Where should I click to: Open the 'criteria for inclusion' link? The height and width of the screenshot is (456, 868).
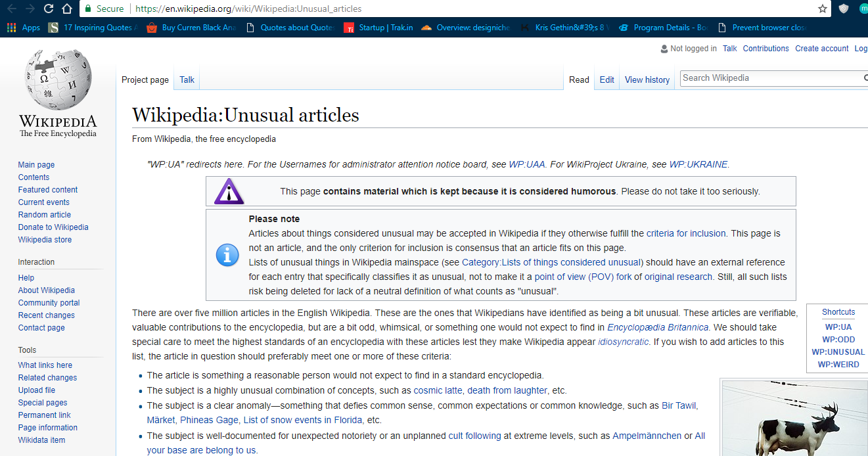686,233
